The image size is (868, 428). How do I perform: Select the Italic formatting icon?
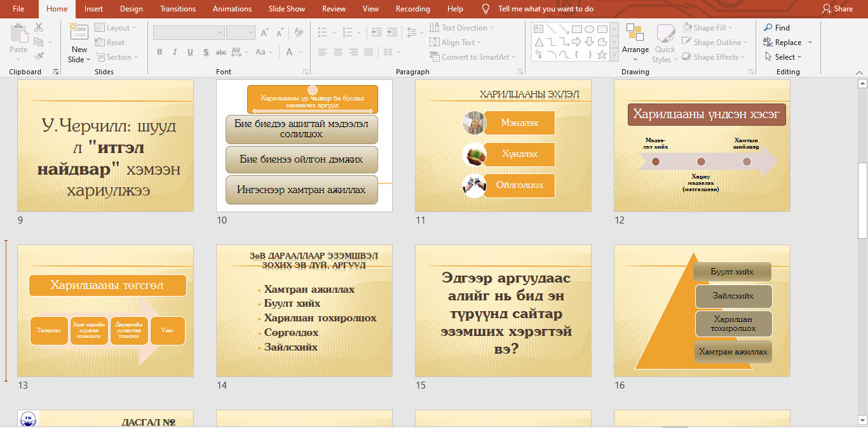[175, 52]
